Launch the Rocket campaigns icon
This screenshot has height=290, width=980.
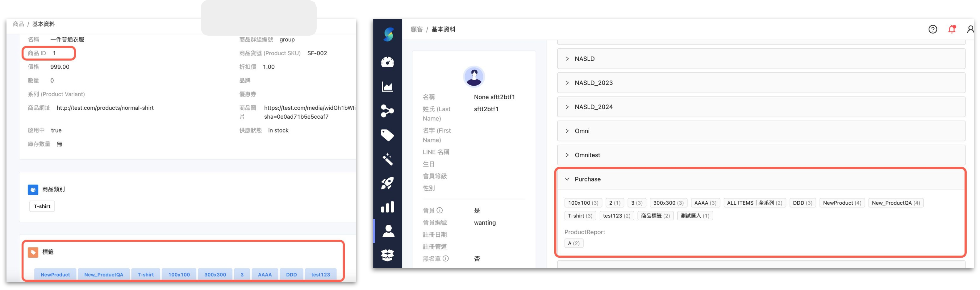[x=387, y=183]
